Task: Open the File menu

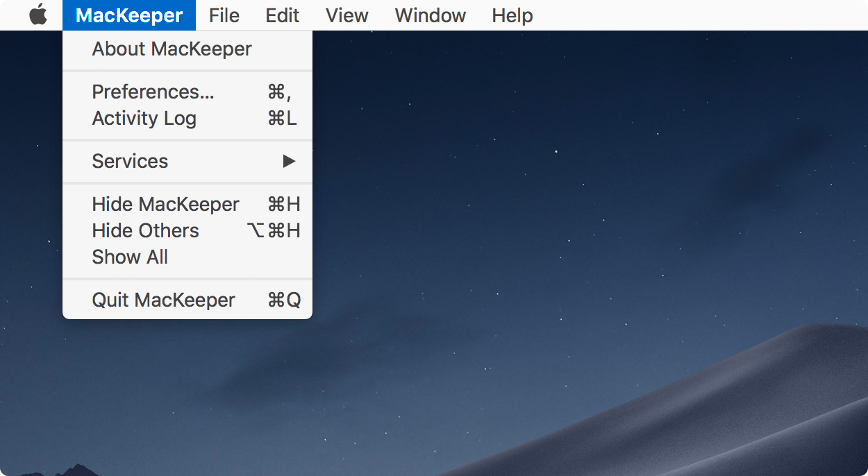Action: click(x=224, y=15)
